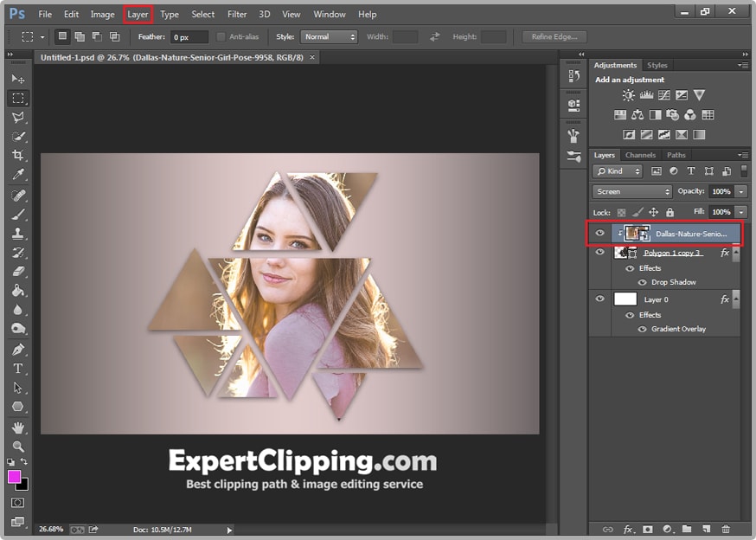The height and width of the screenshot is (540, 756).
Task: Choose the Hand tool
Action: click(x=17, y=427)
